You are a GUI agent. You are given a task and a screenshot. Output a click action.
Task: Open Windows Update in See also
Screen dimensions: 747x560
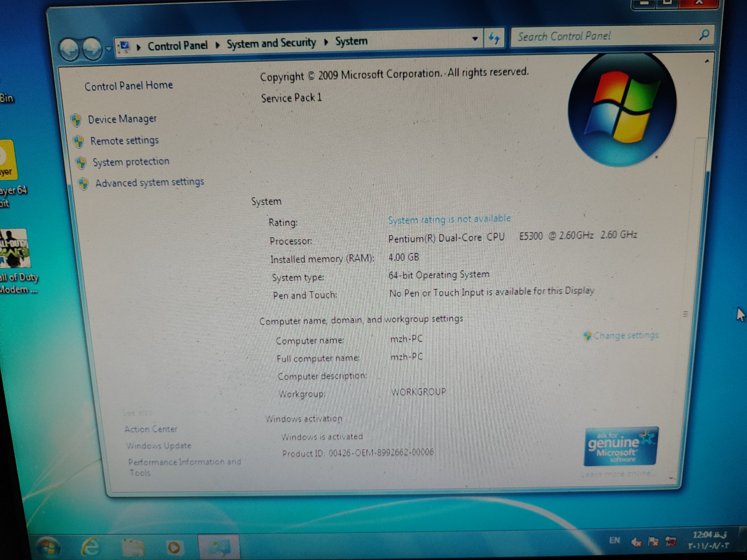[x=159, y=446]
